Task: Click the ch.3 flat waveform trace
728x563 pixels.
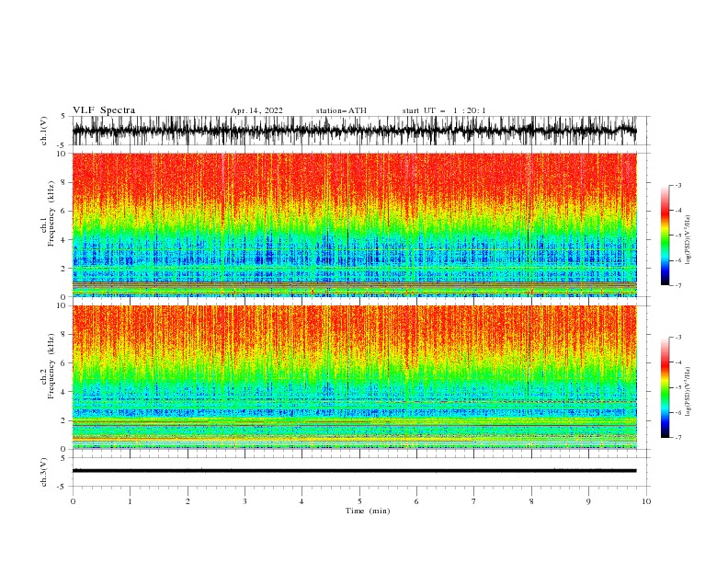Action: click(x=354, y=471)
